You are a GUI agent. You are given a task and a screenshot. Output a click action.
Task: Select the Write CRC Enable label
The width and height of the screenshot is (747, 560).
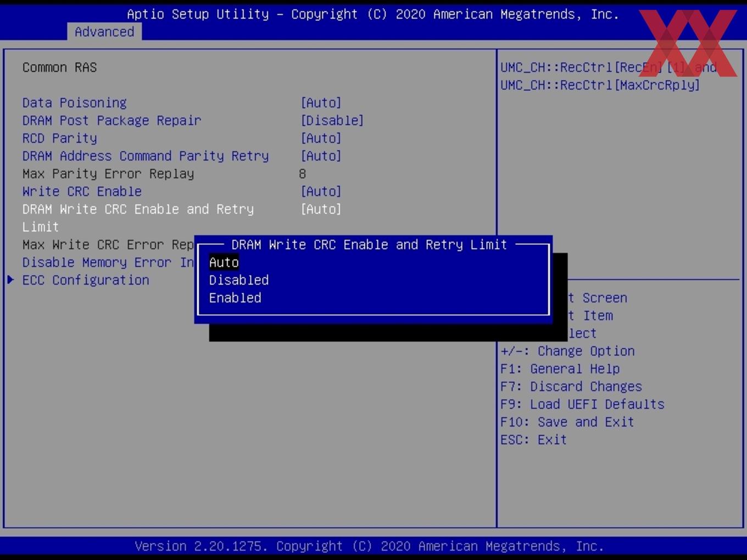(x=82, y=191)
